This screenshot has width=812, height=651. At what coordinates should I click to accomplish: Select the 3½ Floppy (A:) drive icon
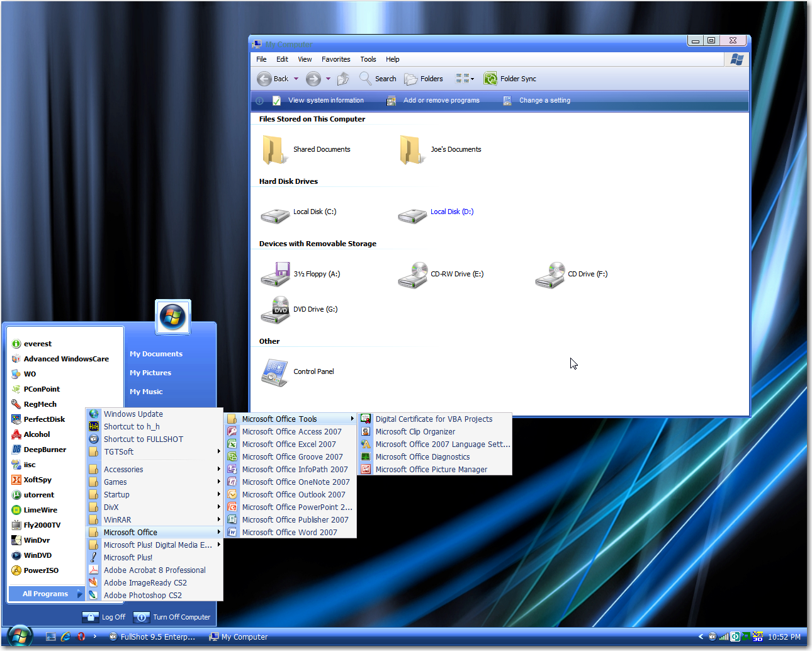coord(275,275)
